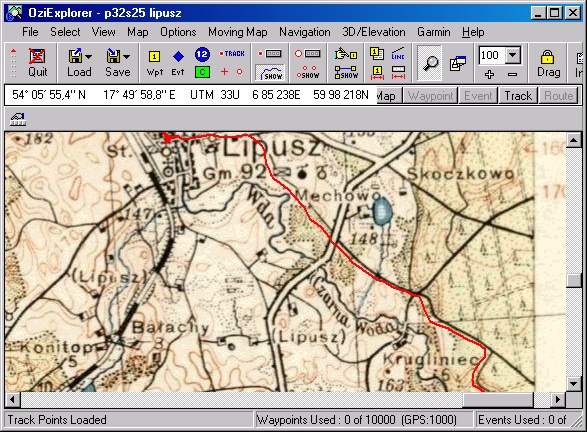Click the Quit toolbar icon
587x432 pixels.
(37, 63)
